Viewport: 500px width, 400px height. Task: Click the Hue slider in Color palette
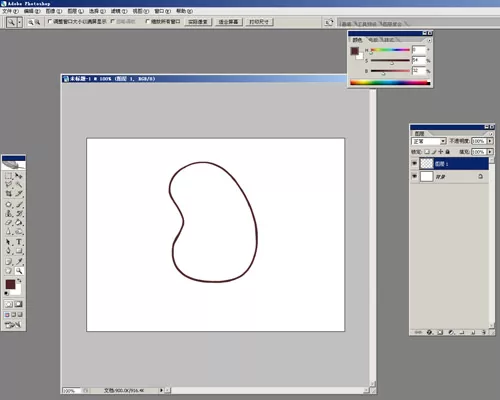(x=390, y=50)
